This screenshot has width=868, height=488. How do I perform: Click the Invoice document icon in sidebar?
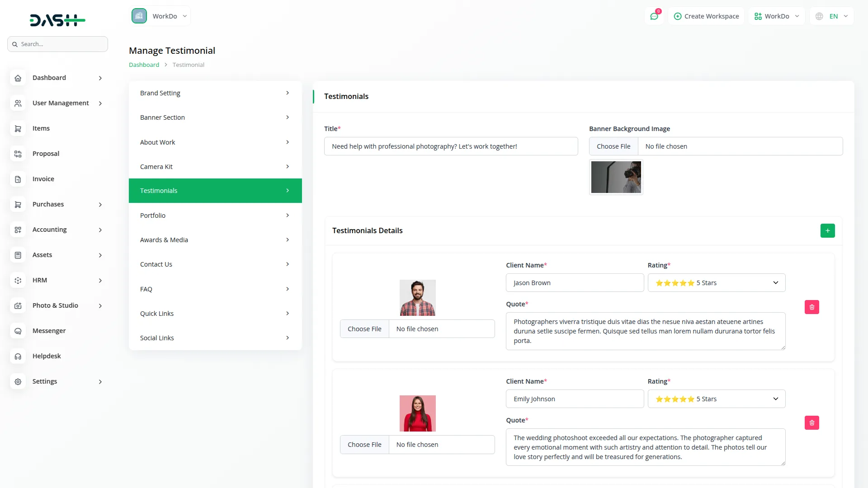point(18,179)
